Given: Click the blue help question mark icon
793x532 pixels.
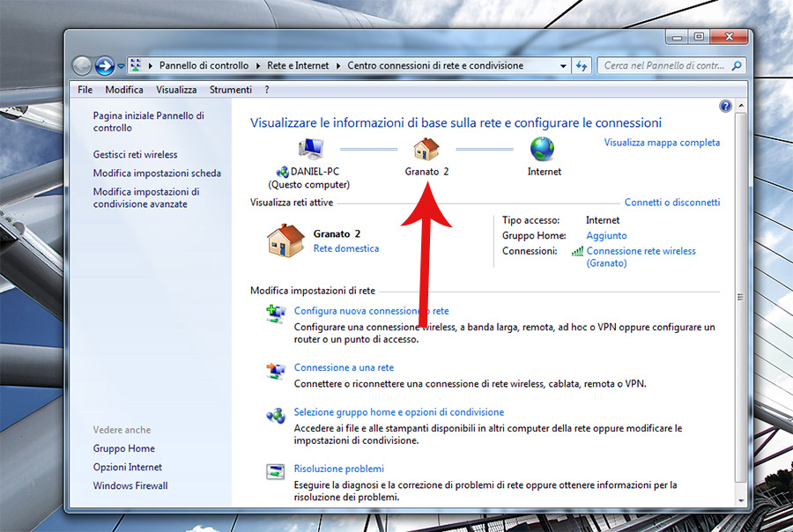Looking at the screenshot, I should tap(725, 106).
